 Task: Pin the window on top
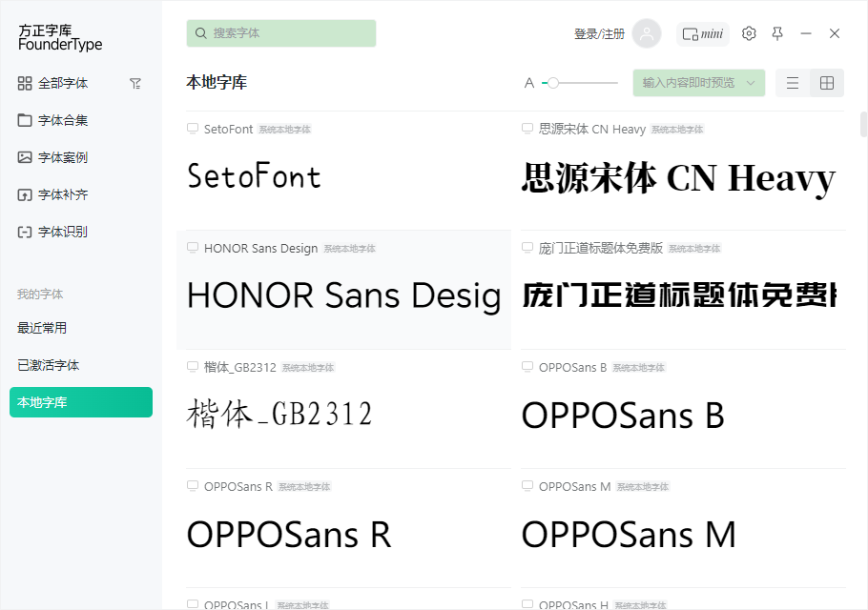[777, 33]
